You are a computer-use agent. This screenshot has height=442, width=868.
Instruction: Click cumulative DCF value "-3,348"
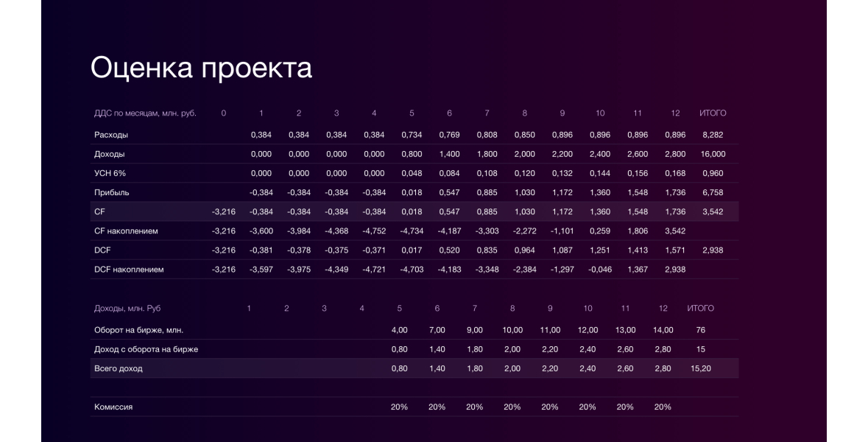tap(487, 270)
